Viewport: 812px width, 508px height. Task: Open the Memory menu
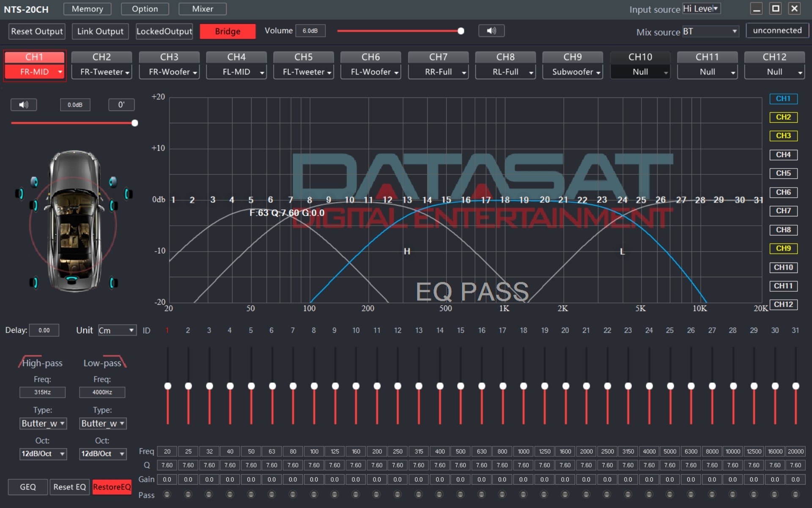click(x=87, y=9)
